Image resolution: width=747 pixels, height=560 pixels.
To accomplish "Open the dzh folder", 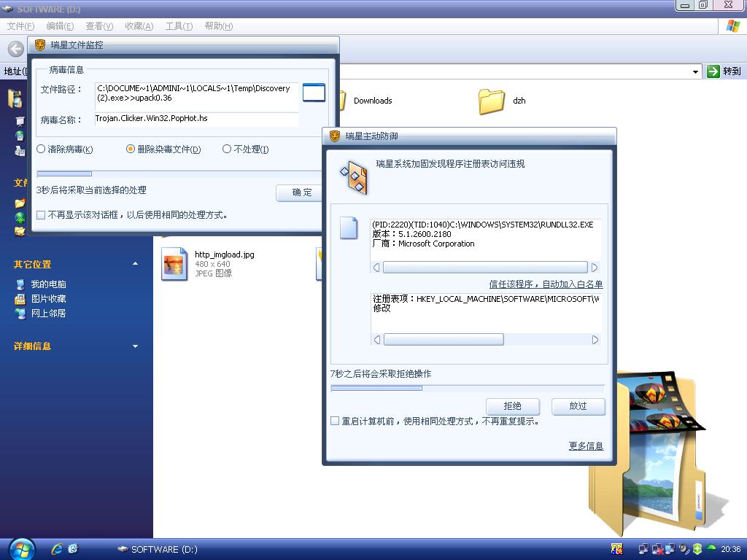I will pos(491,101).
